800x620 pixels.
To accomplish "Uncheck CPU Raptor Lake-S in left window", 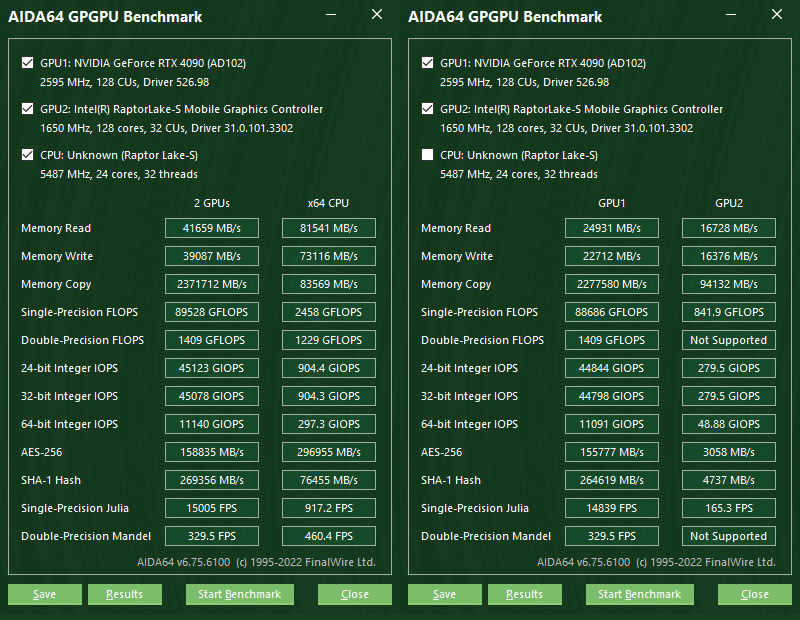I will click(x=28, y=155).
